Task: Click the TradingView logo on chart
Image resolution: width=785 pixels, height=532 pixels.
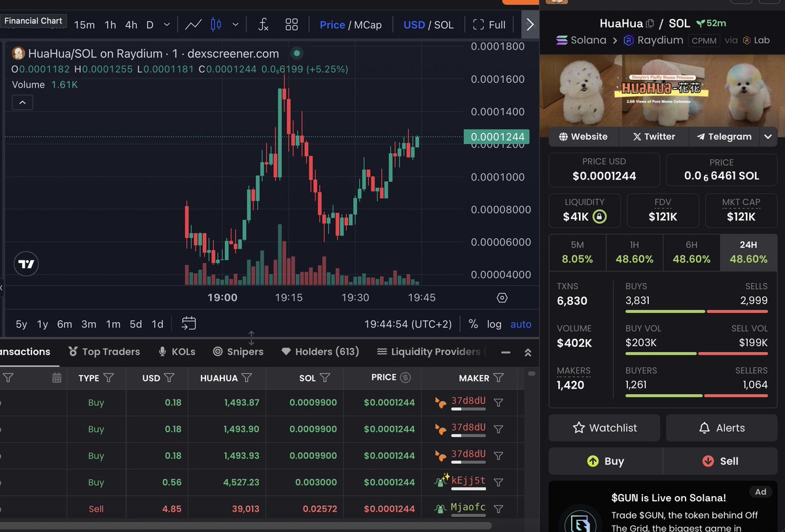Action: pos(26,264)
